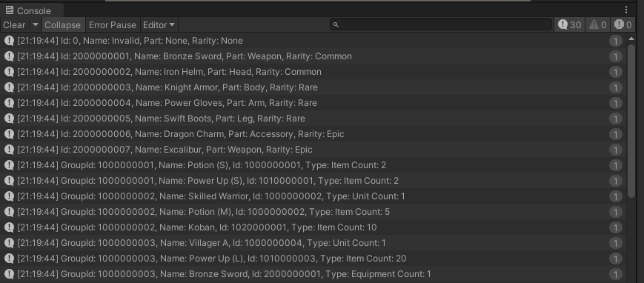Select the 'Dragon Charm' log entry

tap(313, 134)
